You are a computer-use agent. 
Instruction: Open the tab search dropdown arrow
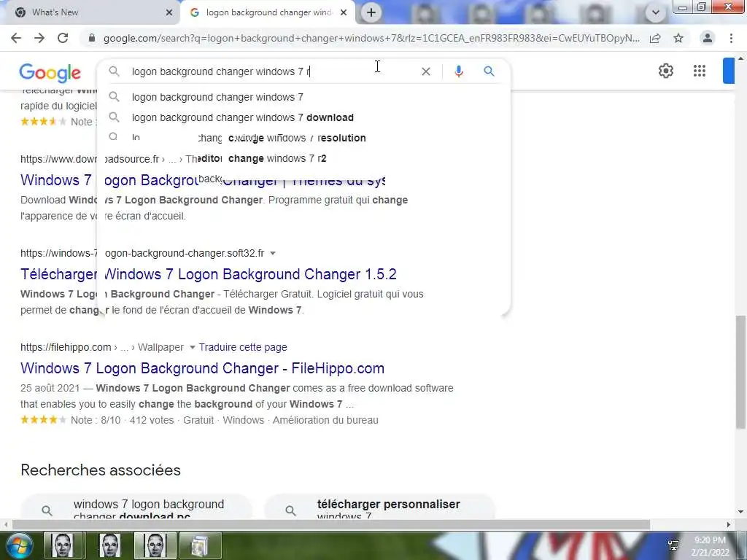656,12
